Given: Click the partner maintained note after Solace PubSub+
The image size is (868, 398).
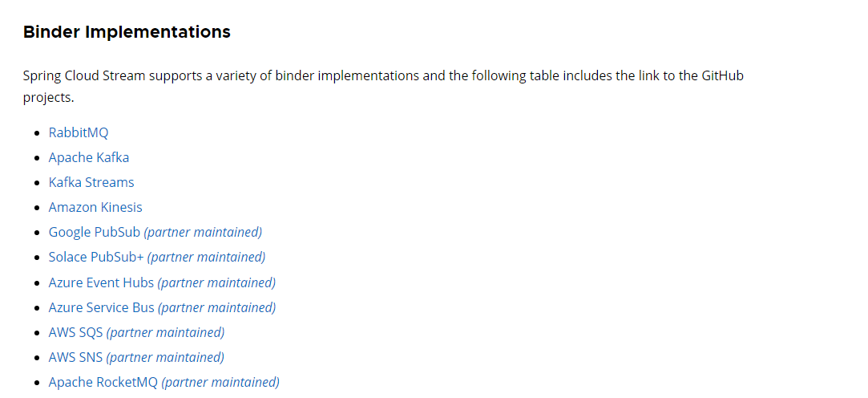Looking at the screenshot, I should pyautogui.click(x=207, y=258).
